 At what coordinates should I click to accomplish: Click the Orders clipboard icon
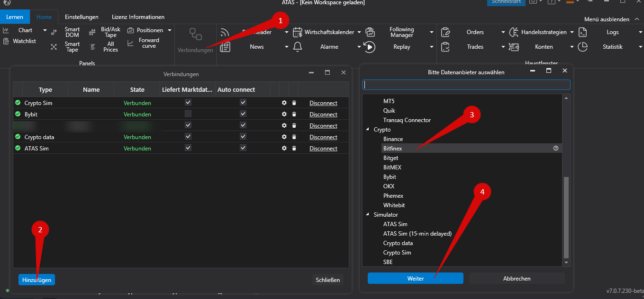pos(445,32)
